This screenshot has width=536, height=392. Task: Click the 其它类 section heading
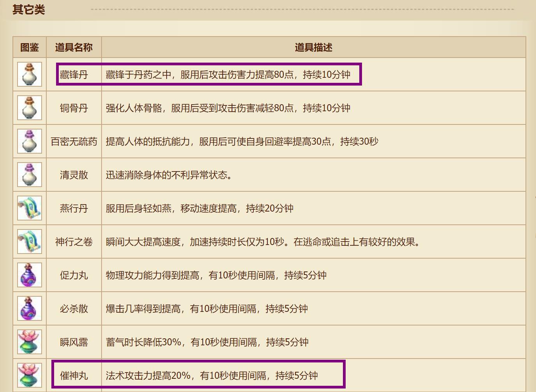29,9
